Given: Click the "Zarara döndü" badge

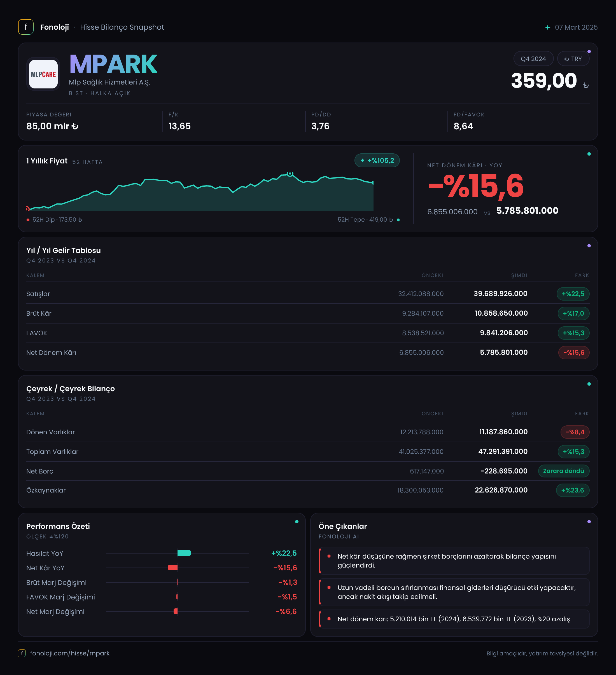Looking at the screenshot, I should coord(564,471).
